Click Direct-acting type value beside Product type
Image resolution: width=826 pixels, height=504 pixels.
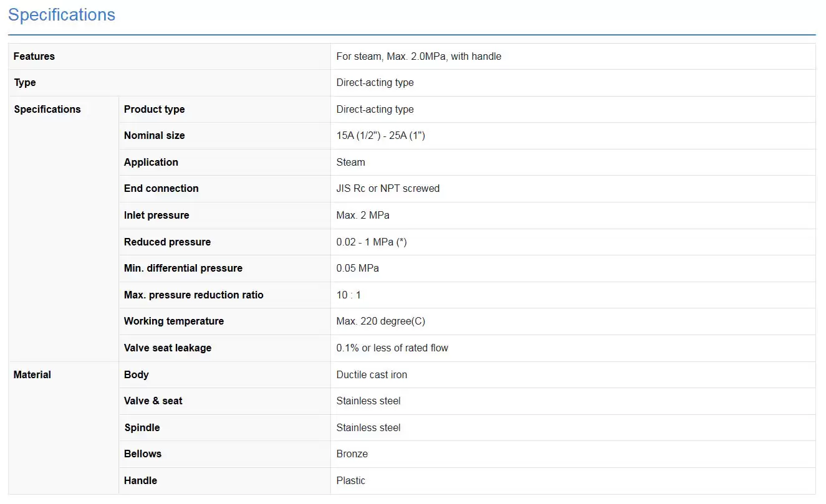[x=375, y=109]
